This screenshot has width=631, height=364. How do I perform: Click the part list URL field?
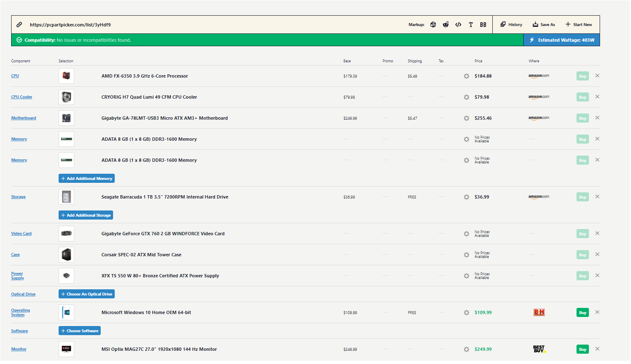70,25
